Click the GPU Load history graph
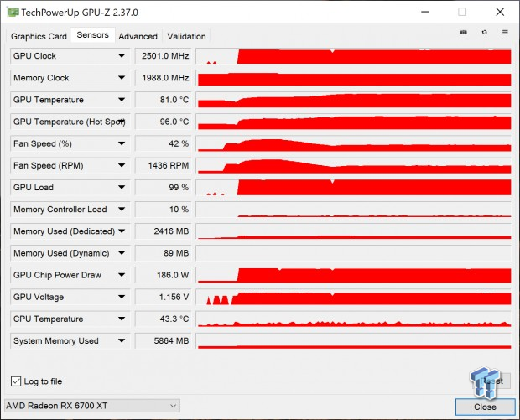Screen dimensions: 520x420 (354, 187)
